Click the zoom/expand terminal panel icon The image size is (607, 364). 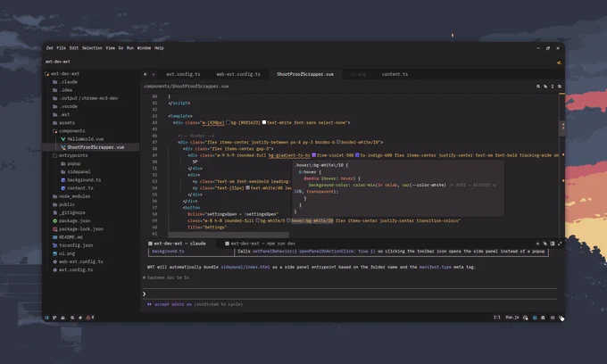click(x=560, y=244)
